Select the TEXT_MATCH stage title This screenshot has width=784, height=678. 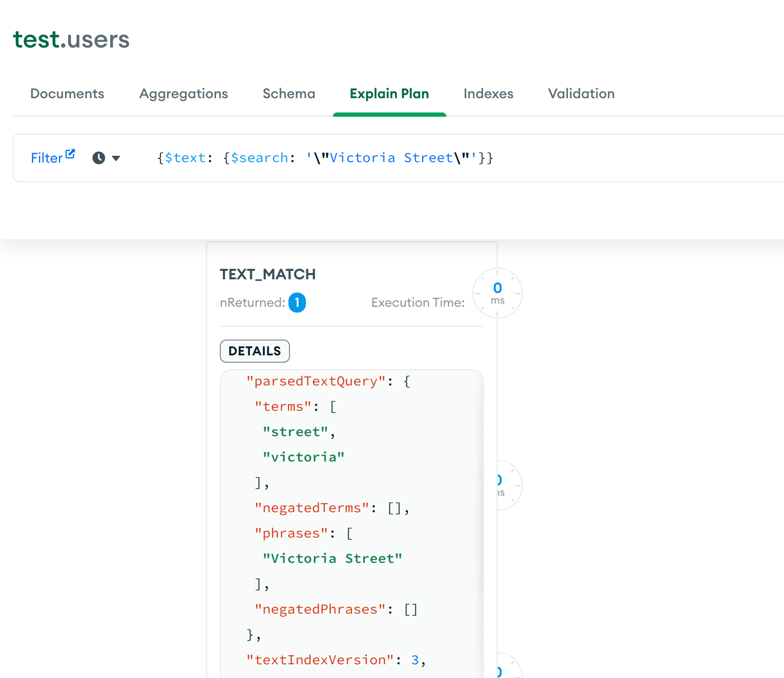click(x=267, y=274)
